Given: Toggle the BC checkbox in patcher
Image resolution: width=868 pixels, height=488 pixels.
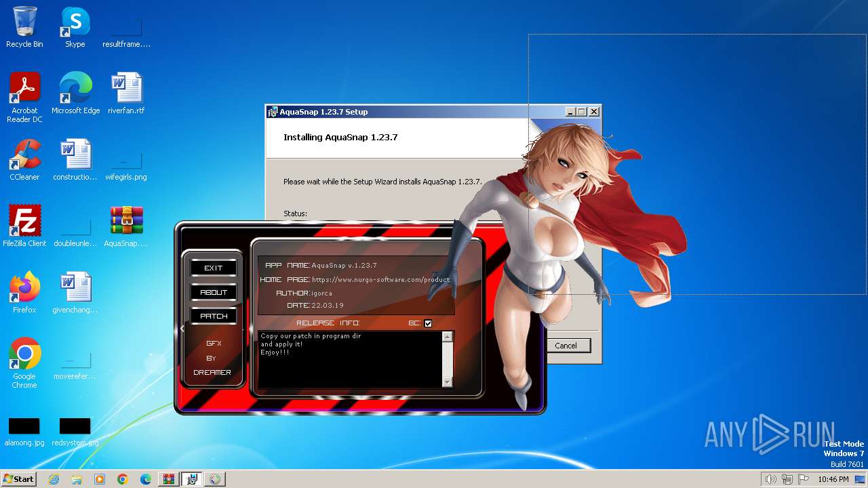Looking at the screenshot, I should click(x=428, y=323).
